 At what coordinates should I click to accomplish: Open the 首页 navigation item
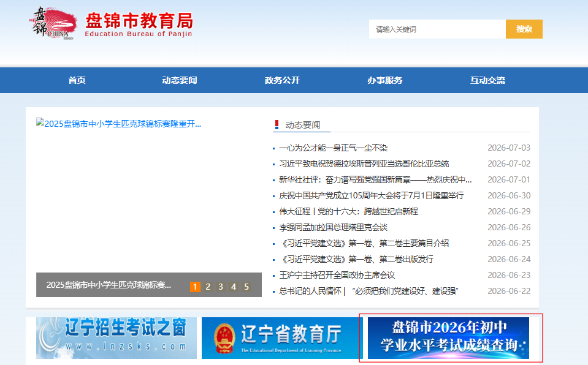pyautogui.click(x=77, y=80)
